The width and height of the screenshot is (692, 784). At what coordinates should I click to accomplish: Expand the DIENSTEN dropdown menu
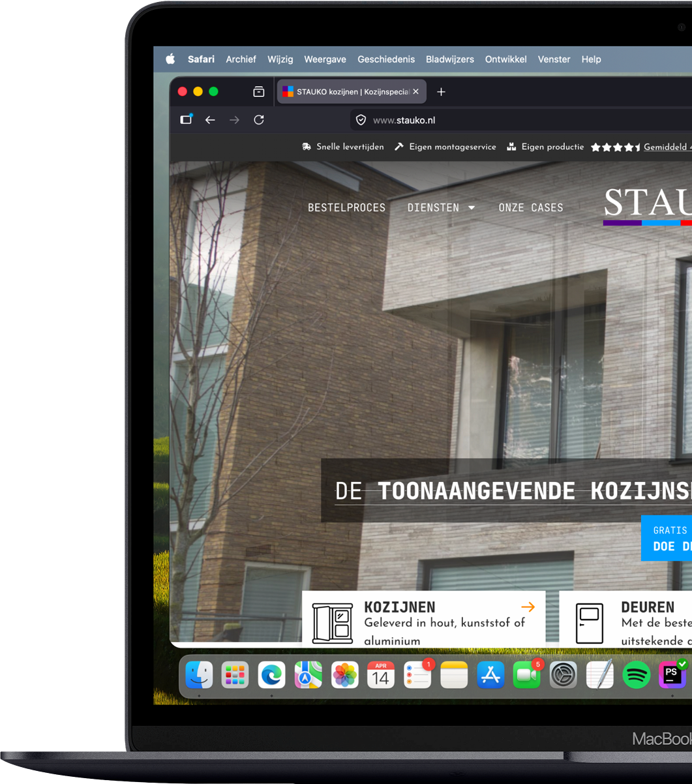pos(442,207)
